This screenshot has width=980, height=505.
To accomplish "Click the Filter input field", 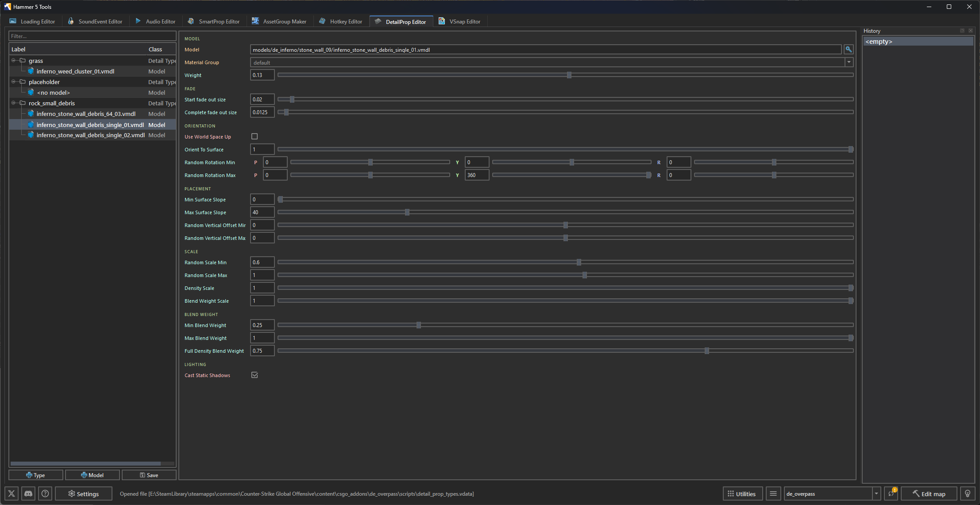I will tap(93, 36).
